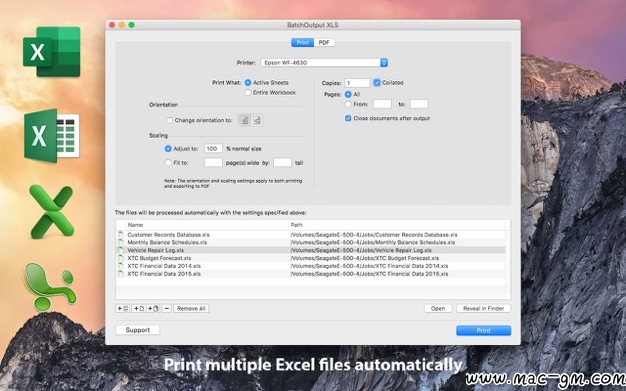The height and width of the screenshot is (391, 626).
Task: Open the Printer dropdown Epson WF-4630
Action: point(324,63)
